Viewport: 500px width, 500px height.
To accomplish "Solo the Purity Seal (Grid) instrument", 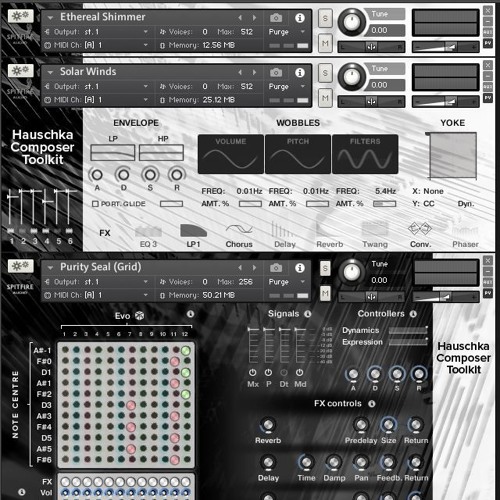I will point(325,268).
